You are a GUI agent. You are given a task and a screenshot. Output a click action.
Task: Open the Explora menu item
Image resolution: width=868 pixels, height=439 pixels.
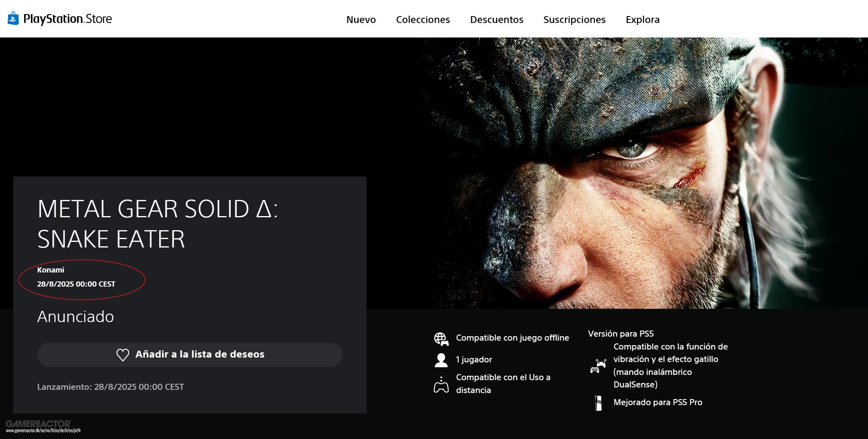(x=642, y=19)
